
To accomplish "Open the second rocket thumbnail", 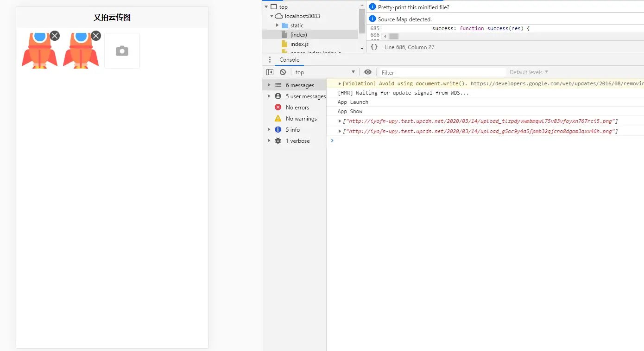I will (x=81, y=51).
